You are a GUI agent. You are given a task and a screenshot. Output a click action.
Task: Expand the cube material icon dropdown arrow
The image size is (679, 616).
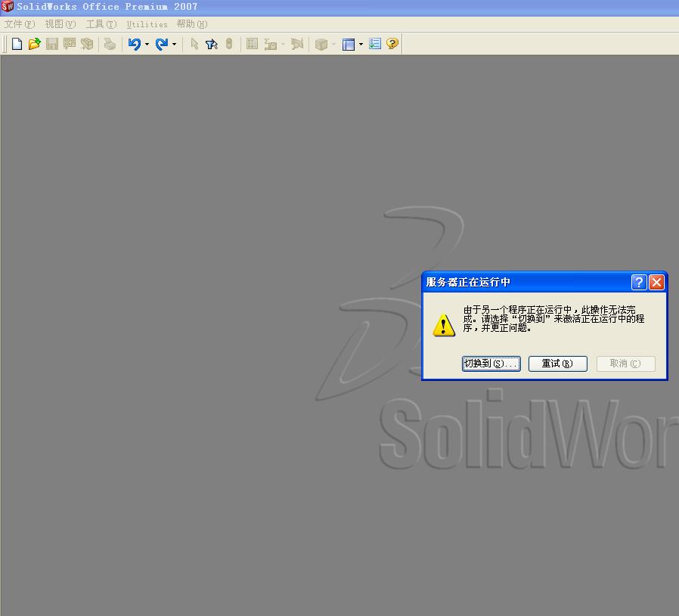pos(333,44)
